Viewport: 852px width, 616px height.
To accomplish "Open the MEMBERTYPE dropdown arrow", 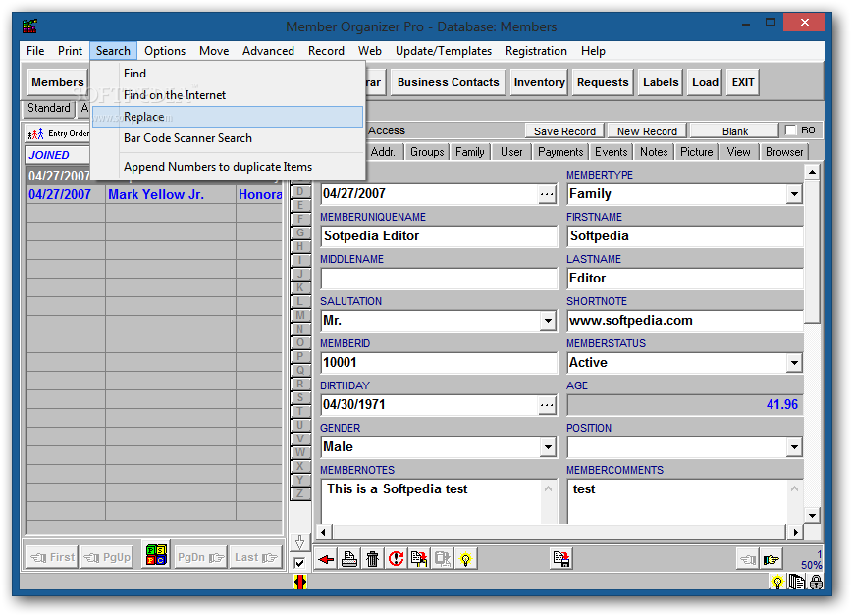I will (x=794, y=194).
